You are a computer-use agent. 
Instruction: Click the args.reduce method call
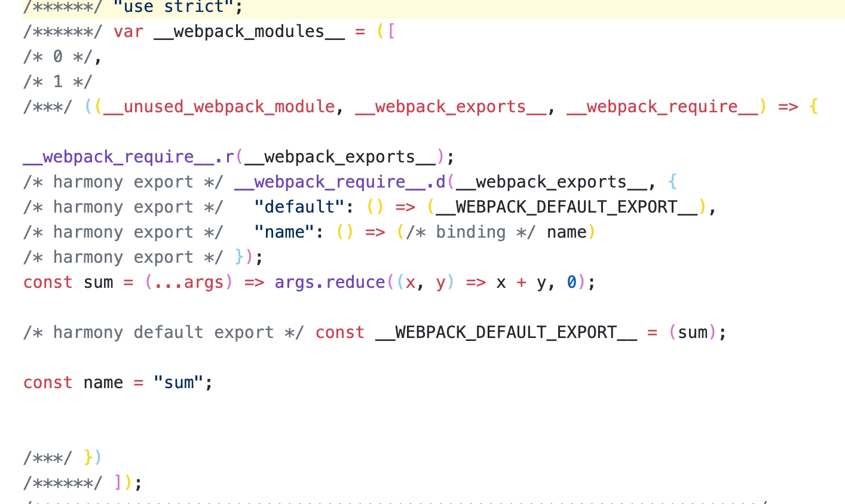coord(330,282)
